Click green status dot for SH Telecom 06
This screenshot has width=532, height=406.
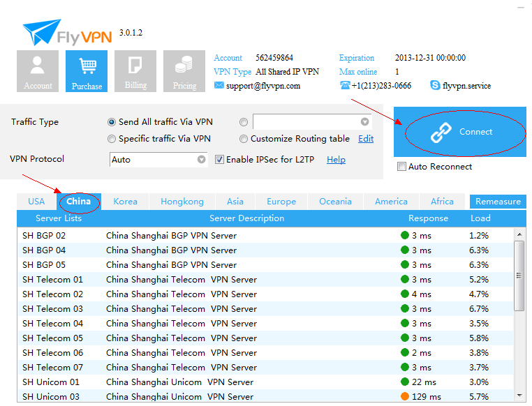pyautogui.click(x=404, y=352)
